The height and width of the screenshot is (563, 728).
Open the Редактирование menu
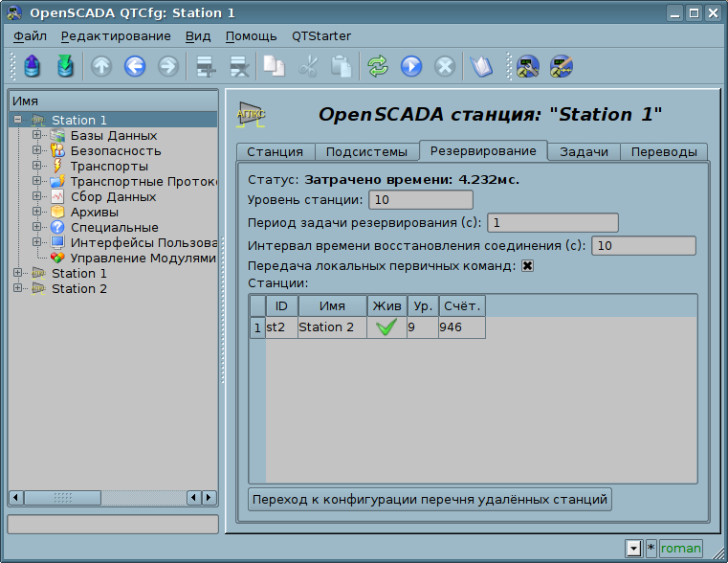(116, 36)
